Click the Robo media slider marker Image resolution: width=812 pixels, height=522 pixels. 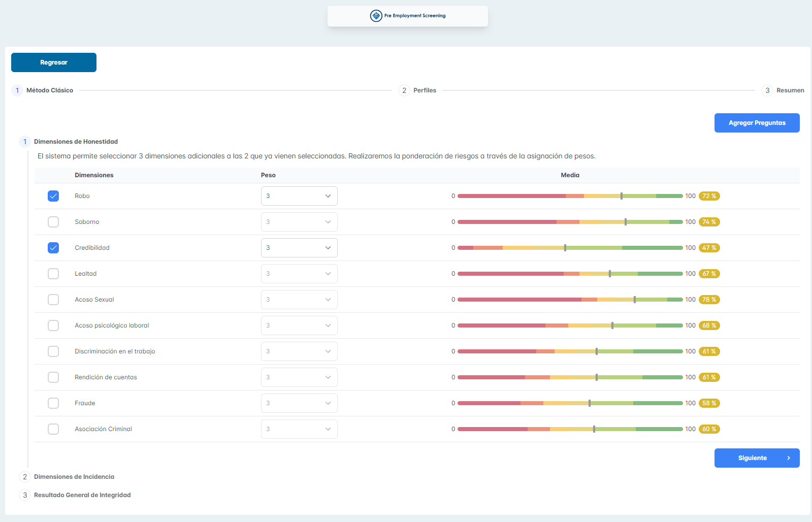pyautogui.click(x=622, y=196)
